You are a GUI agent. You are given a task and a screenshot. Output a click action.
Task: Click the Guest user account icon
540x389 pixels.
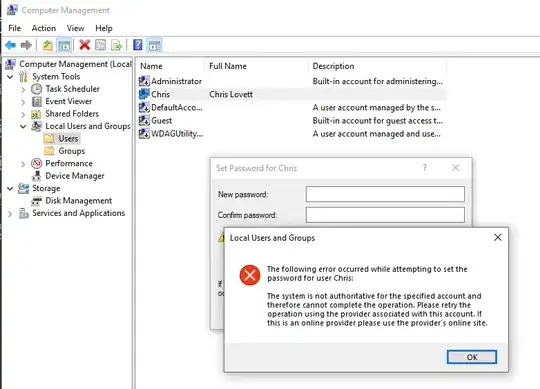point(144,120)
